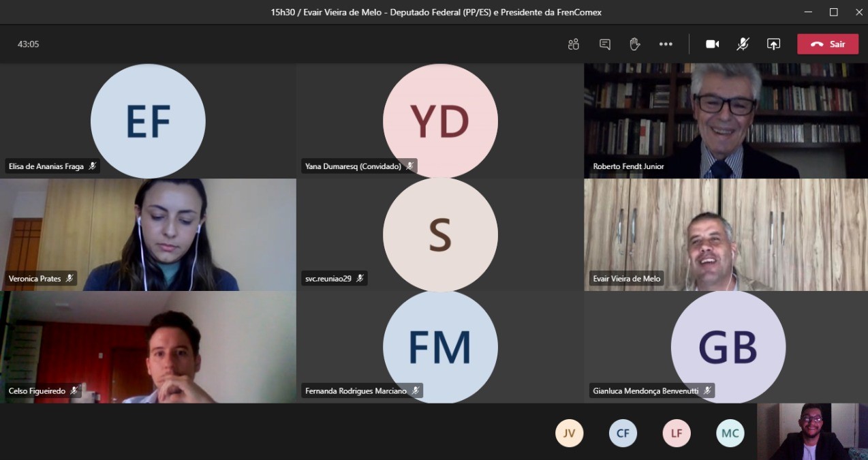Click the Celso Figueiredo name label
868x460 pixels.
(44, 390)
